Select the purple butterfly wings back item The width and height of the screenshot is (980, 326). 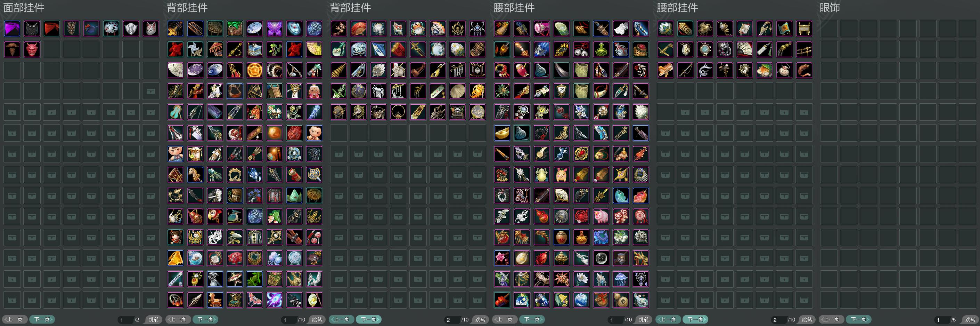coord(274,29)
